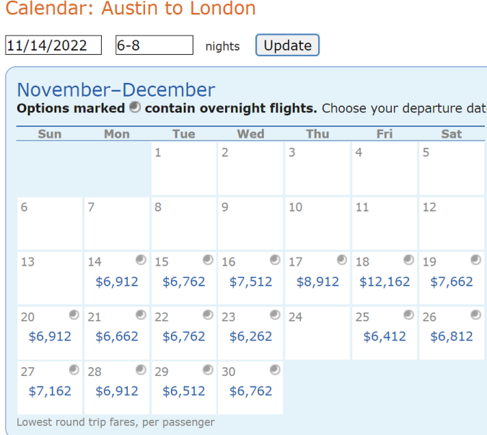Screen dimensions: 487x435
Task: Click overnight moon icon on November 26
Action: [476, 315]
